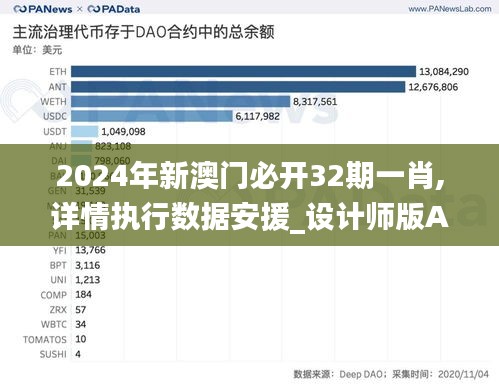Select the ANT dark blue bar
Screen dimensions: 499x390
point(238,87)
